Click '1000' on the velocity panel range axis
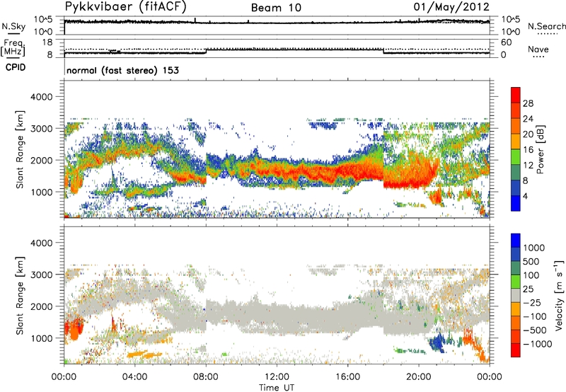Screen dimensions: 566x392 pos(42,338)
